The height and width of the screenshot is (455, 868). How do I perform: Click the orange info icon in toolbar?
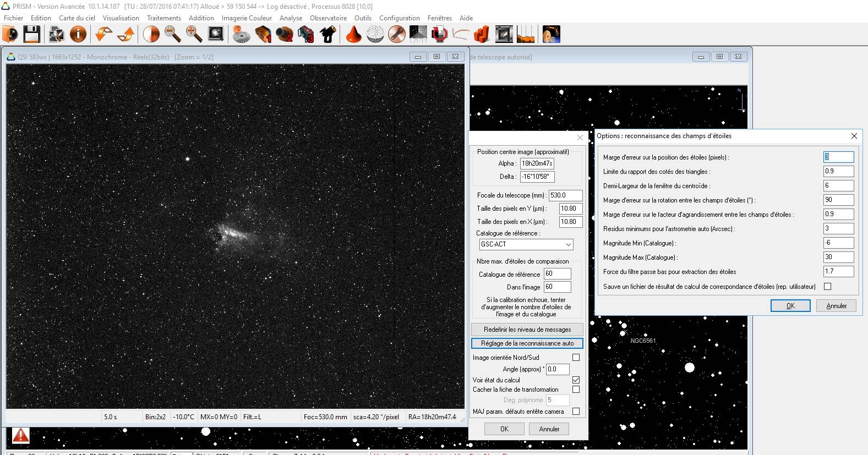coord(78,34)
